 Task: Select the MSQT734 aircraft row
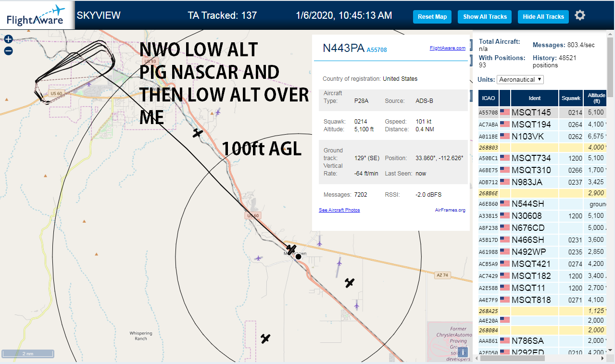point(542,158)
